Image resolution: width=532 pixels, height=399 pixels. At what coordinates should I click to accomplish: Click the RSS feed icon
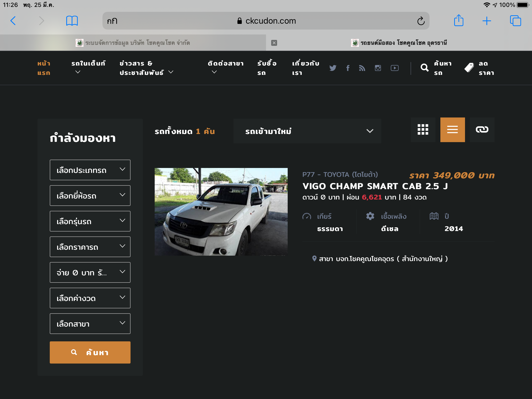pyautogui.click(x=362, y=68)
